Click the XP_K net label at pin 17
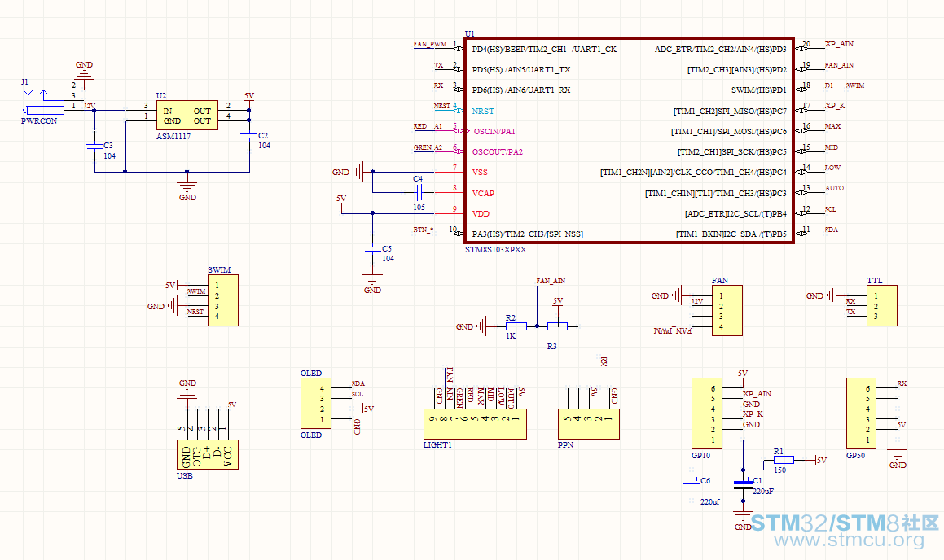The height and width of the screenshot is (560, 944). [835, 106]
